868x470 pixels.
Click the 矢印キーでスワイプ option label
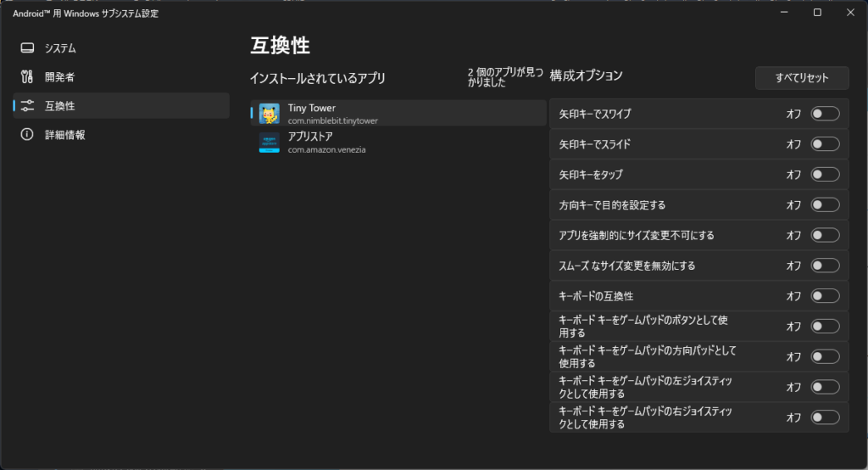pyautogui.click(x=595, y=114)
